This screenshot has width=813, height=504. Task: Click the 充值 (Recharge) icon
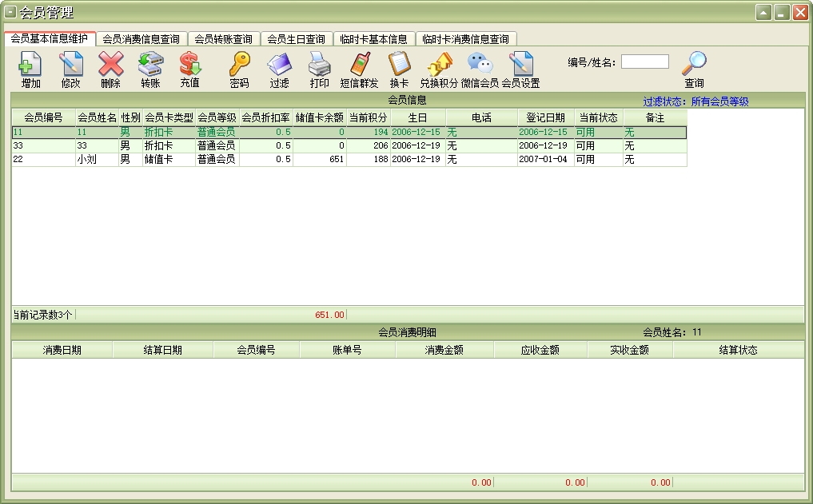coord(189,67)
